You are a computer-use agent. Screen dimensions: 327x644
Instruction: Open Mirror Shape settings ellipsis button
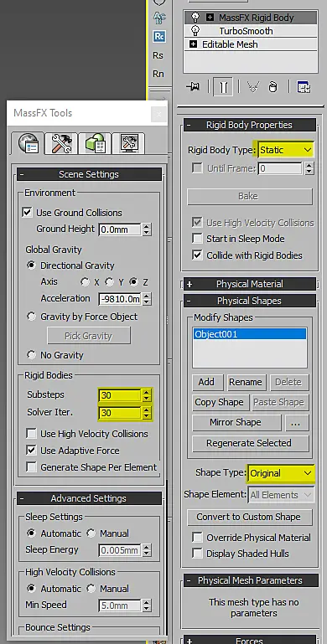point(296,422)
